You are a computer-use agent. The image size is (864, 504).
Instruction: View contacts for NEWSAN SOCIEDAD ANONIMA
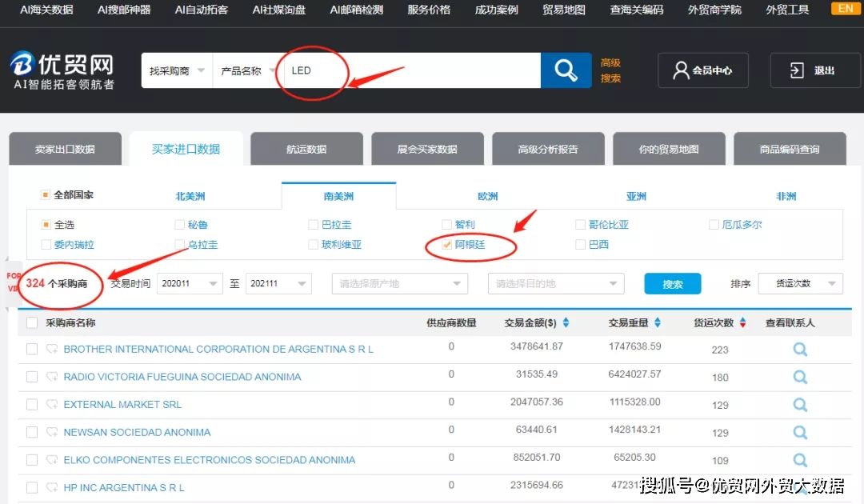pyautogui.click(x=800, y=432)
